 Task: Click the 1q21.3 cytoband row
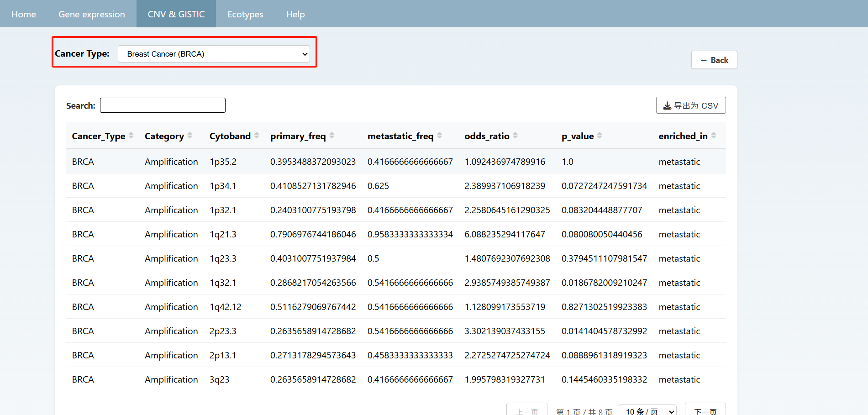coord(223,234)
